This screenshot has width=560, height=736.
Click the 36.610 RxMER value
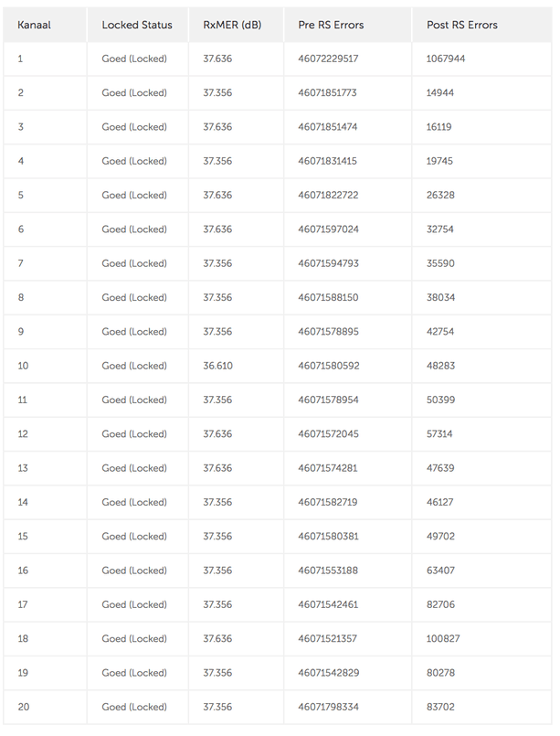tap(217, 366)
